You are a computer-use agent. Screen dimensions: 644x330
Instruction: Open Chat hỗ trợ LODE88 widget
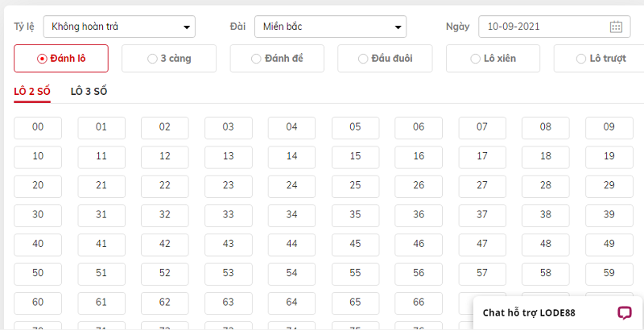[x=558, y=313]
